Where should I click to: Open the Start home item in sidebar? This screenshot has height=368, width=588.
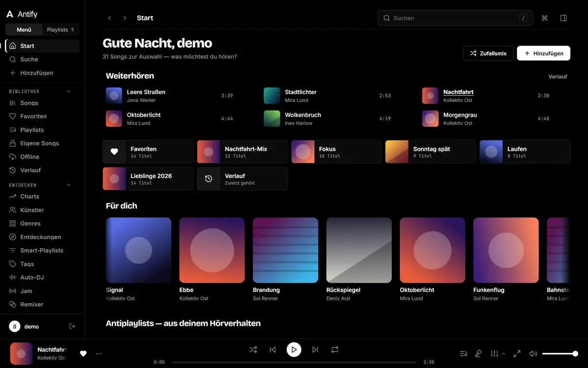tap(42, 46)
